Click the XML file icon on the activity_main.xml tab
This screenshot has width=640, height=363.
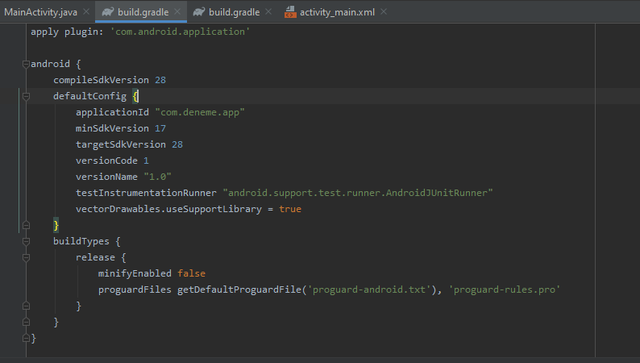(290, 12)
